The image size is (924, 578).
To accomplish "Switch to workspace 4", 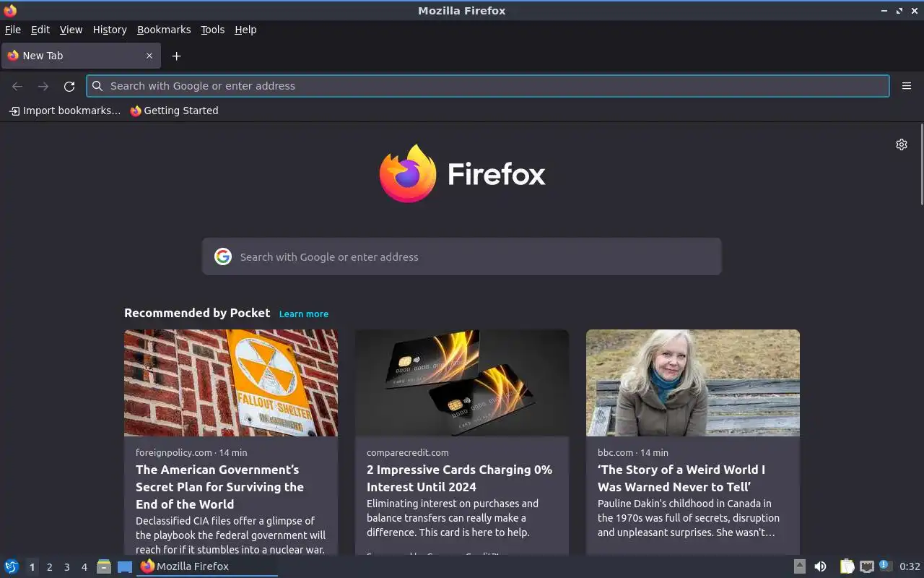I will pos(84,567).
